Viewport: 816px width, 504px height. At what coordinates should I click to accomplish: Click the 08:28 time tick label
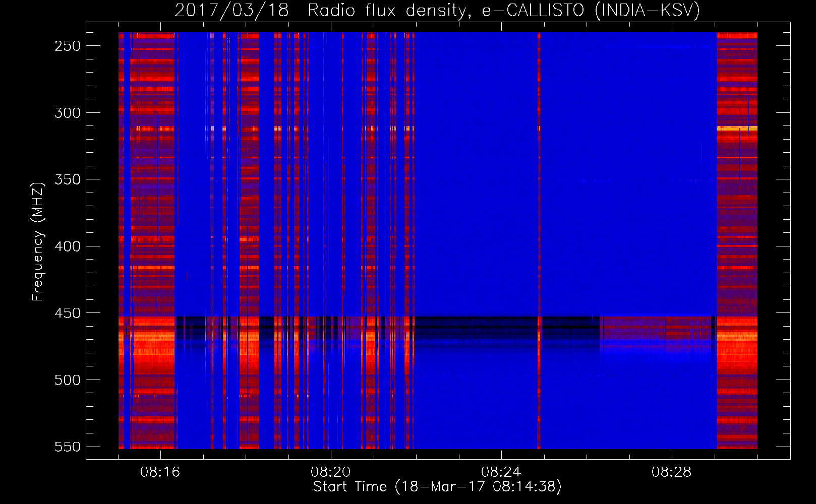coord(672,472)
